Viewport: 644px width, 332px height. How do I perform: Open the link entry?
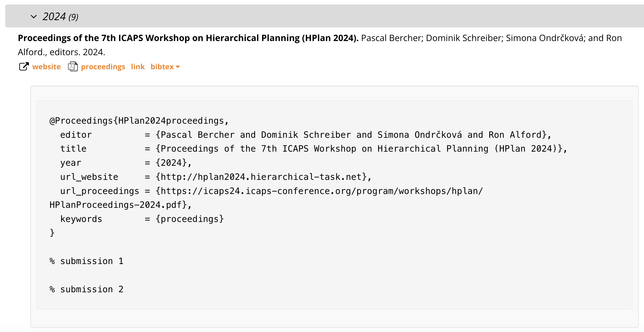138,67
